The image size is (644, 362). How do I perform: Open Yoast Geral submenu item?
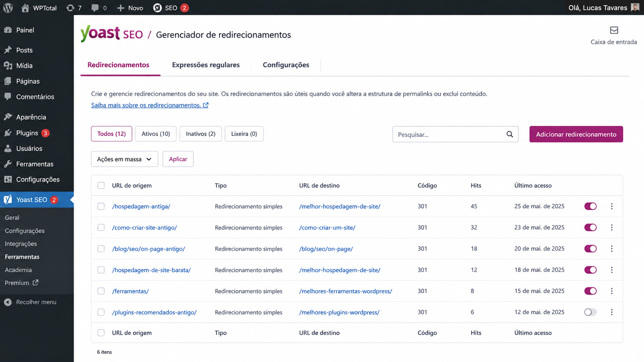[12, 217]
